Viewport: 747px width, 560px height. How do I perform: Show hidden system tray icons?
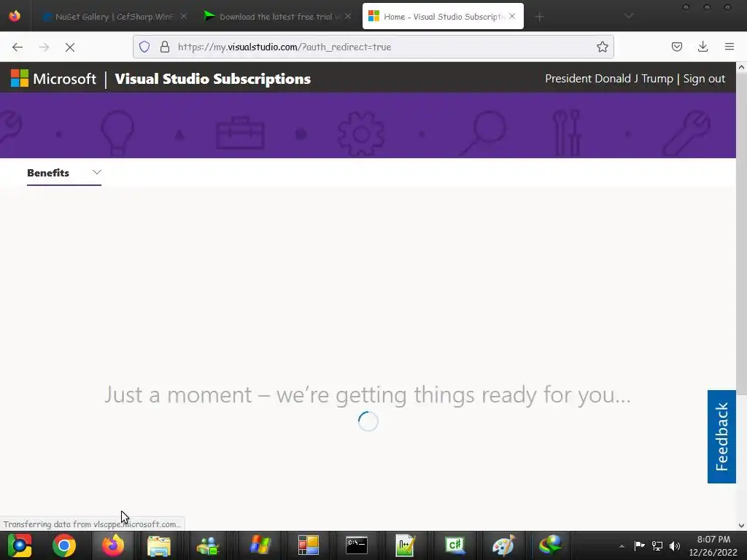pos(622,546)
